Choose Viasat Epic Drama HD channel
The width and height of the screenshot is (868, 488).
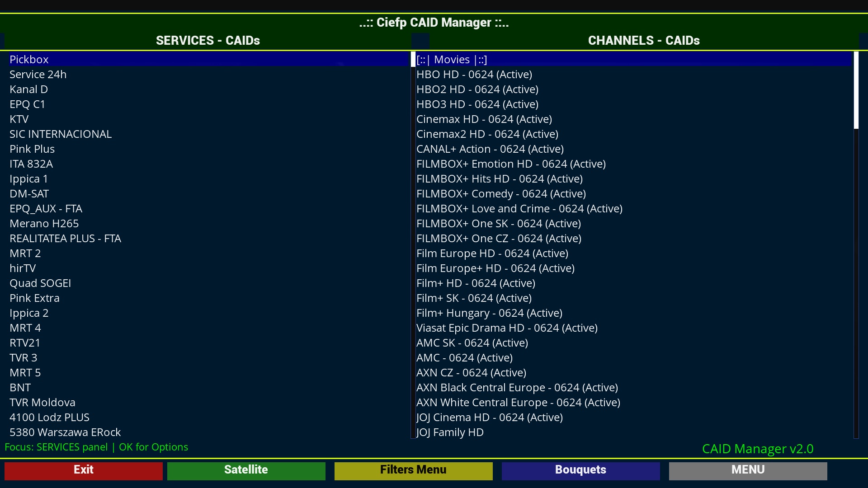pos(634,328)
